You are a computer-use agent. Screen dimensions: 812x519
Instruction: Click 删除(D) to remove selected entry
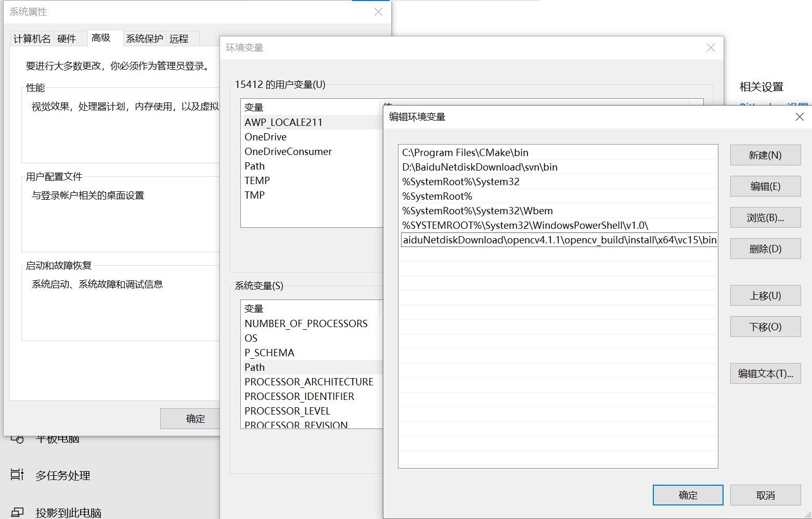765,248
